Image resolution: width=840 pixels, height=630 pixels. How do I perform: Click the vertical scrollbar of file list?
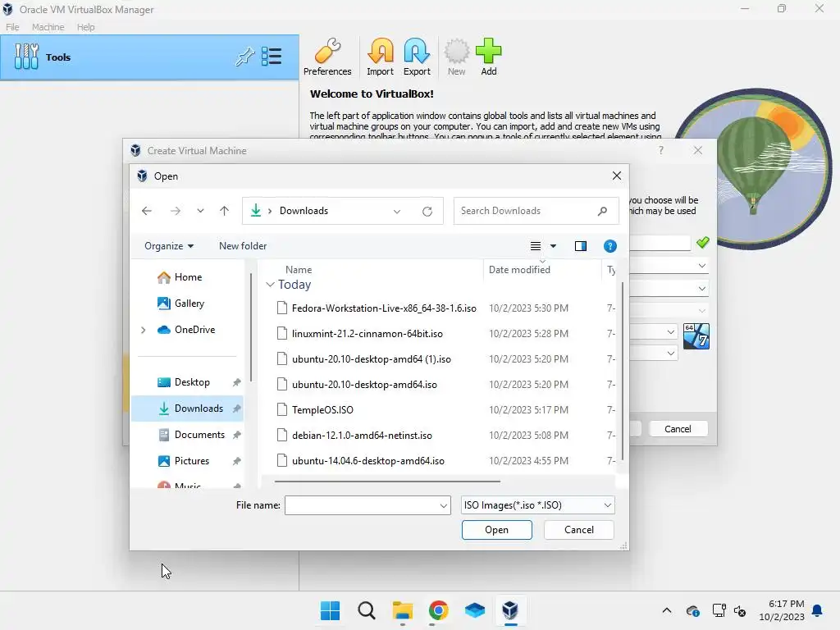click(622, 371)
